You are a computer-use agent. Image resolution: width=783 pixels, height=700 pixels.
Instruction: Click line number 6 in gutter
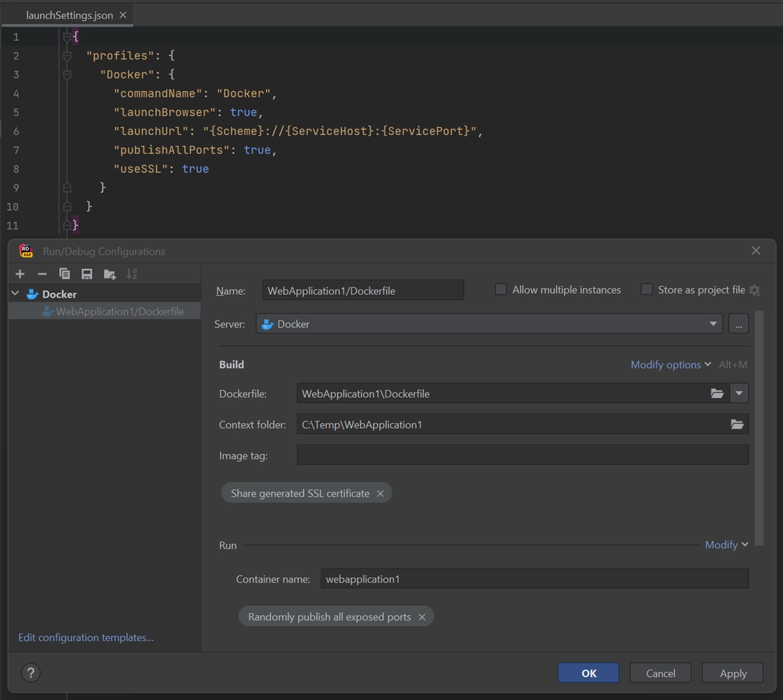click(x=16, y=131)
